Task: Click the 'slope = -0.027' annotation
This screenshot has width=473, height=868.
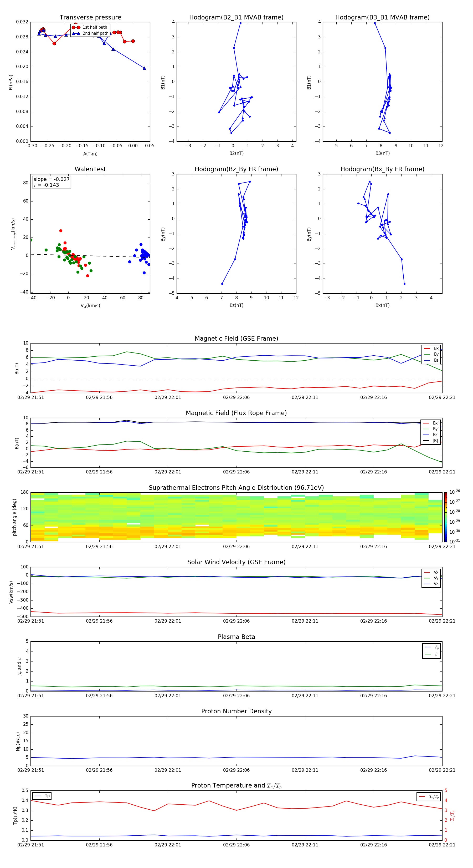Action: tap(52, 179)
